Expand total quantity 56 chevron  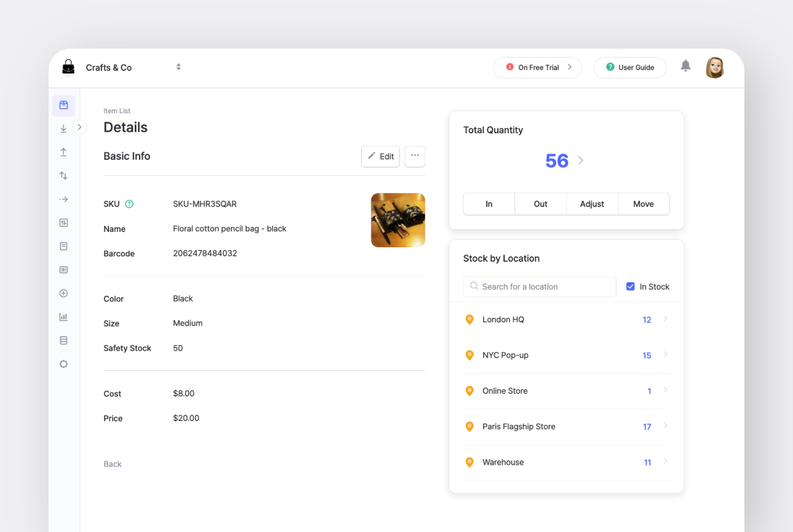(x=581, y=160)
